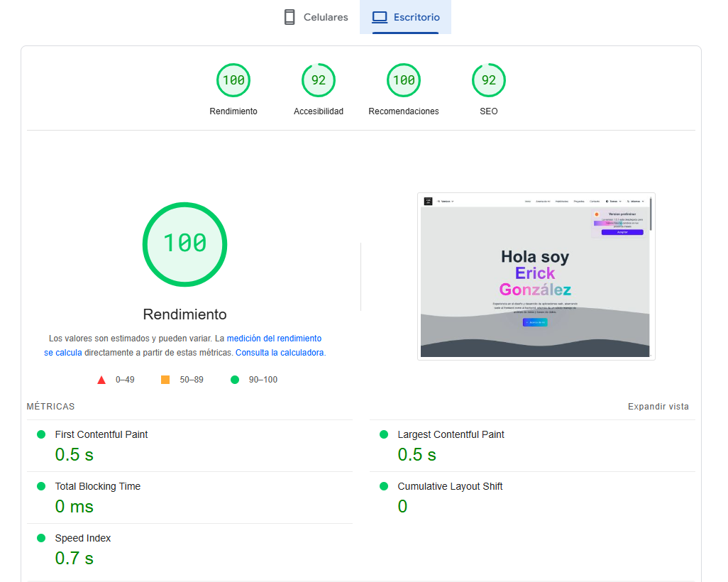Click the smartphone icon on the Celulares tab
Screen dimensions: 728x582
click(289, 16)
